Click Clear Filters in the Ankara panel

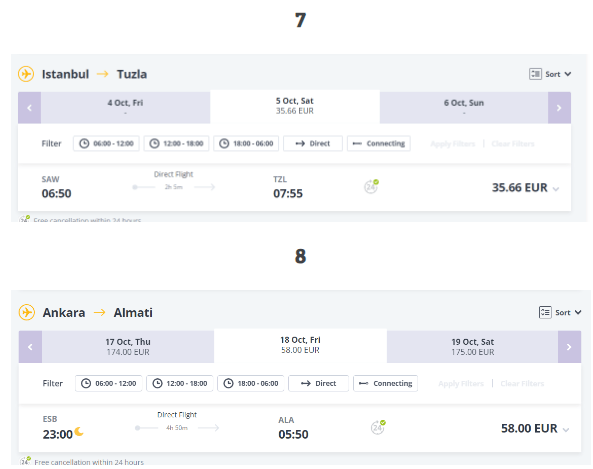522,384
